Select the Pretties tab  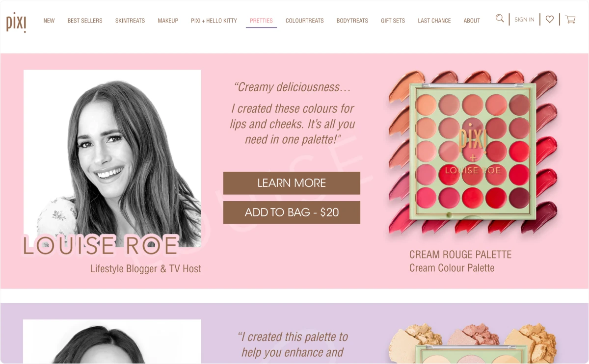pos(261,21)
